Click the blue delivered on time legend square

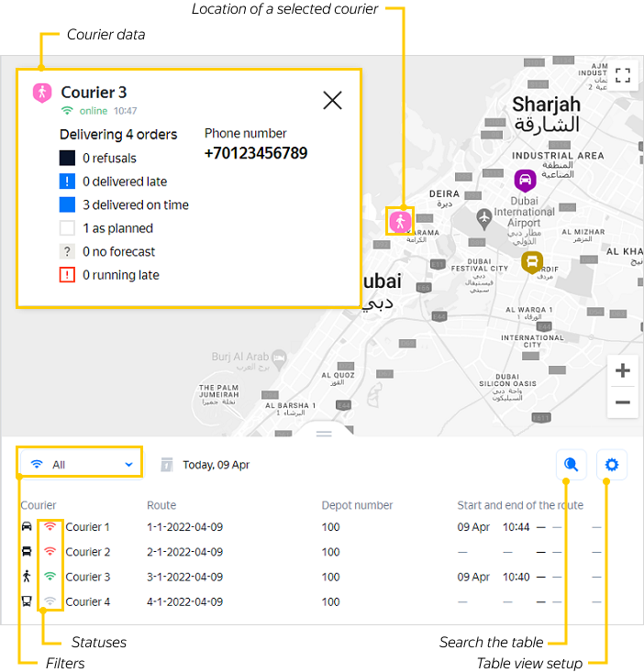pos(67,205)
